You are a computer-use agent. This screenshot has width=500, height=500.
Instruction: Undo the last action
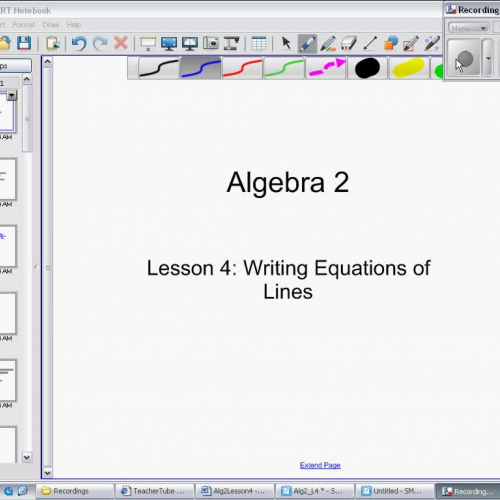click(x=79, y=43)
